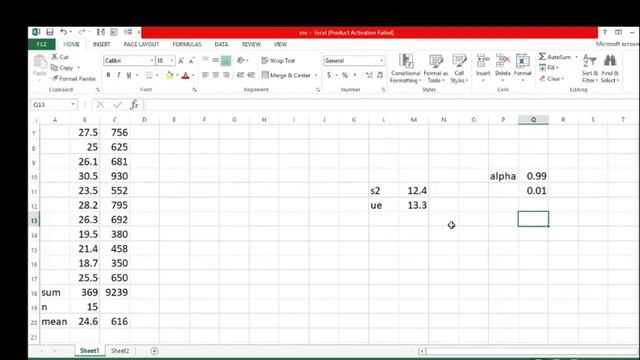Open the font size dropdown

tap(172, 60)
